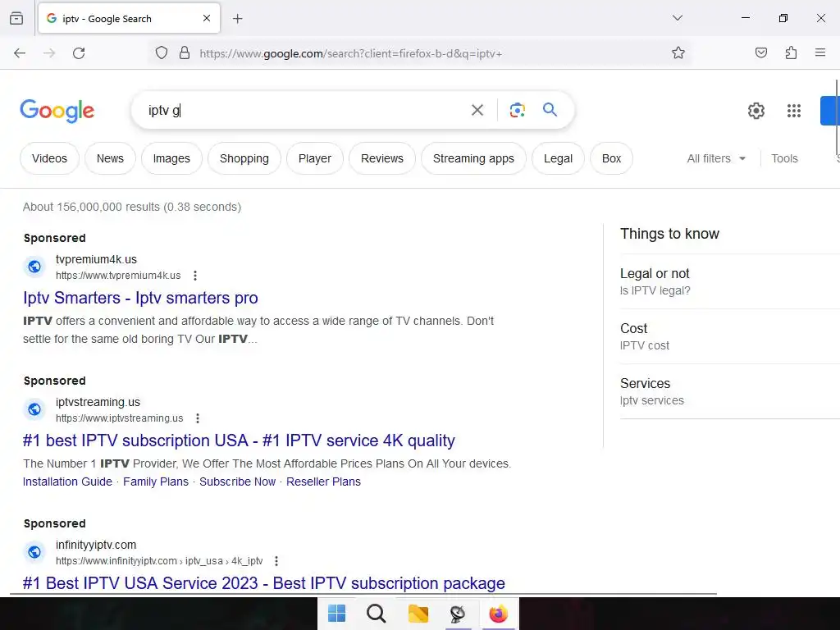Select the Box filter chip
Screen dimensions: 840x630
click(611, 158)
